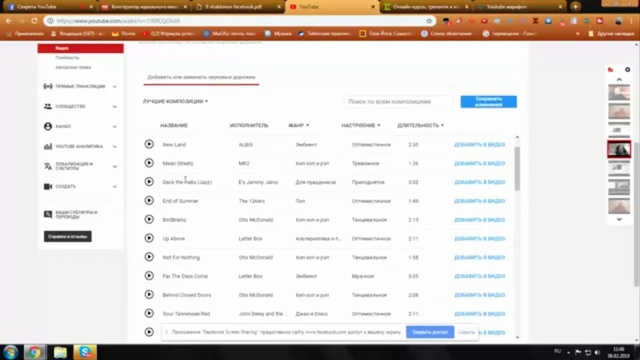Play the Behind Closed Doors track
Image resolution: width=640 pixels, height=360 pixels.
tap(149, 294)
